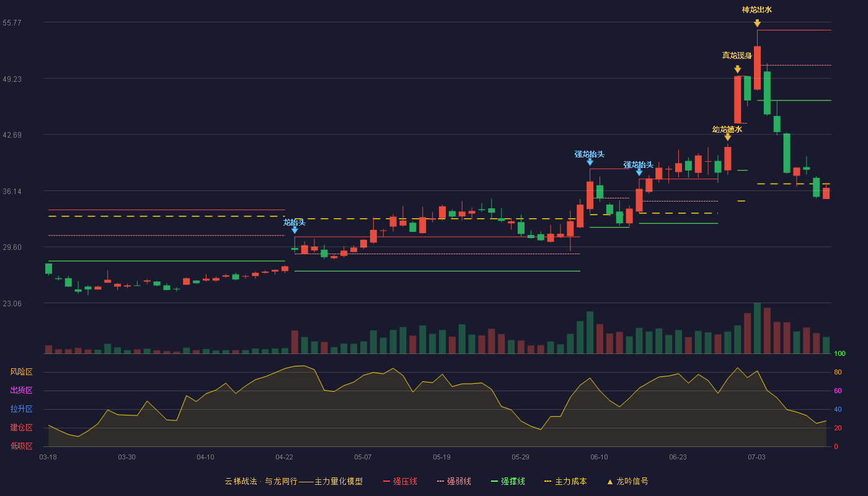Click the 23.06 price axis label

pos(12,304)
